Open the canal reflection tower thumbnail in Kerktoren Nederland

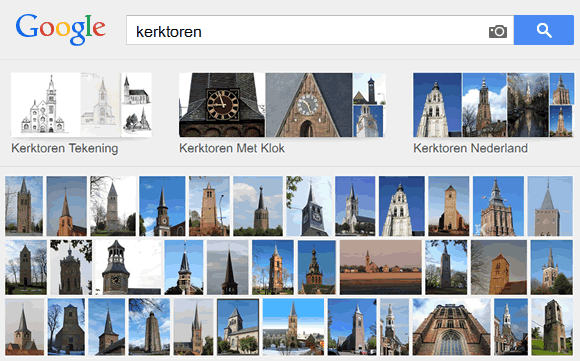[528, 105]
